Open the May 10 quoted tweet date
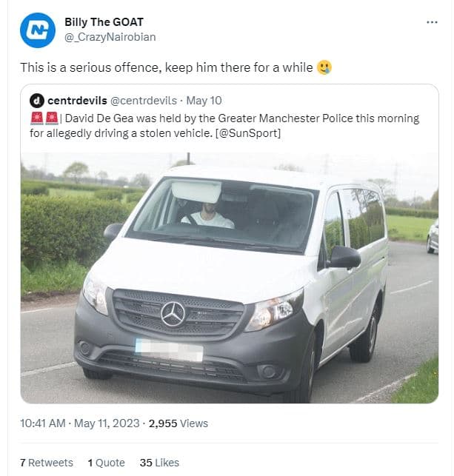The height and width of the screenshot is (476, 454). [204, 100]
